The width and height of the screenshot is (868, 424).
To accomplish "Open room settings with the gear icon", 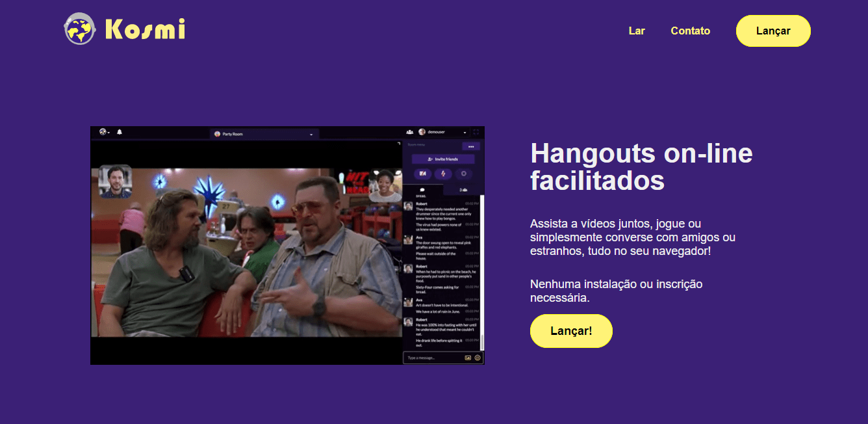I will pos(463,174).
